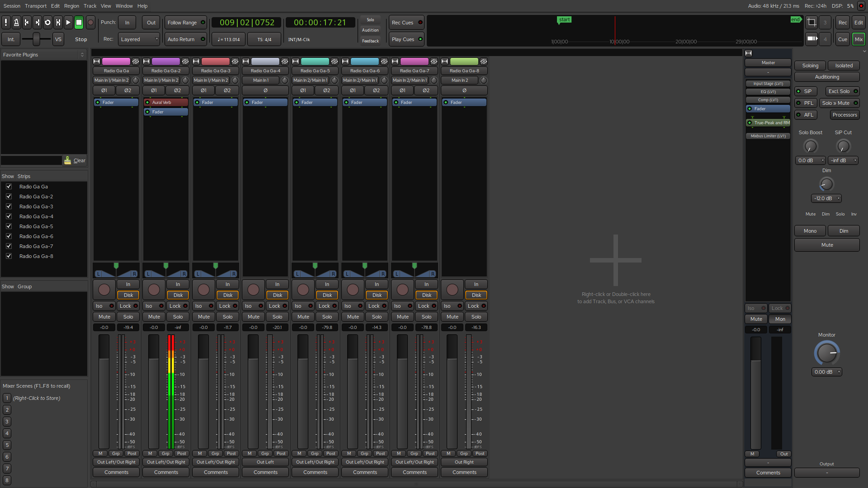Click the Aural Verb plugin on Radio Ga Ga-2
868x488 pixels.
165,102
